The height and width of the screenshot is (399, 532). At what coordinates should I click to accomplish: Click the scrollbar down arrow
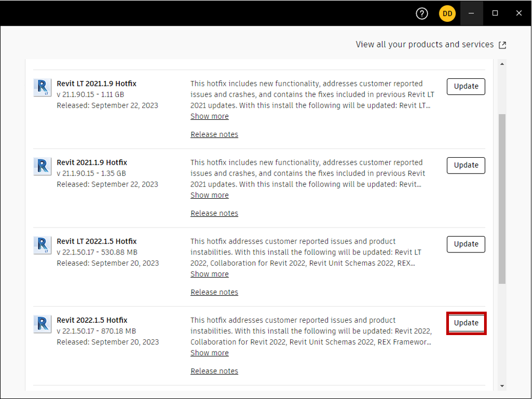point(502,386)
